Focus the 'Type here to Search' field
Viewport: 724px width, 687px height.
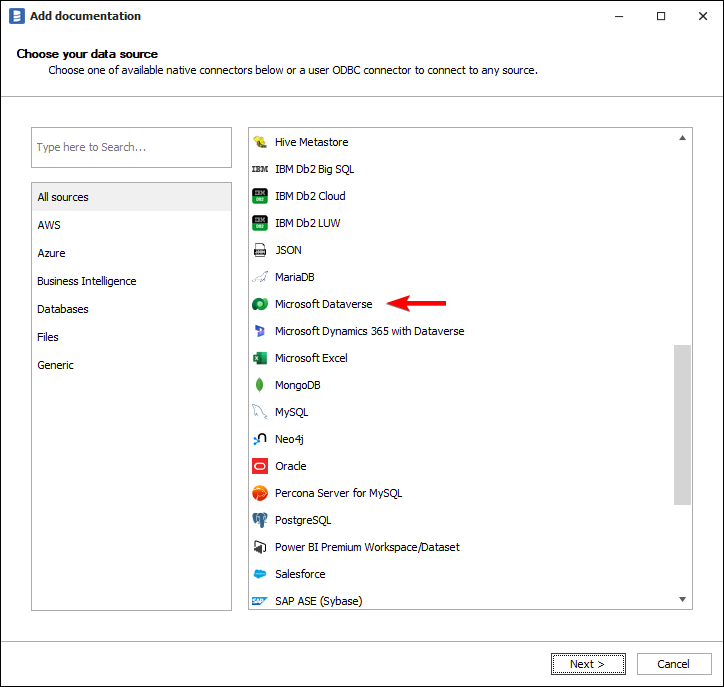pos(131,147)
